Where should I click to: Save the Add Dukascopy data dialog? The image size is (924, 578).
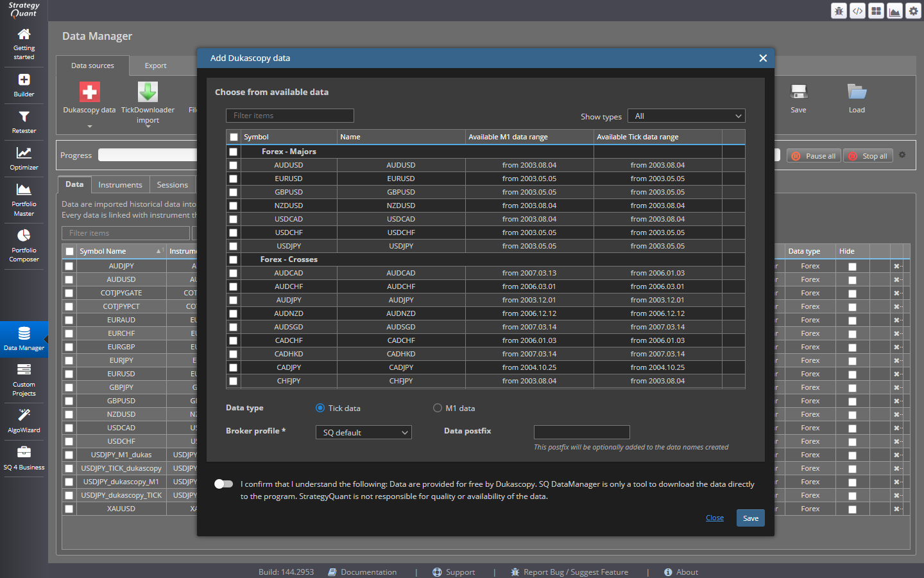[x=751, y=518]
